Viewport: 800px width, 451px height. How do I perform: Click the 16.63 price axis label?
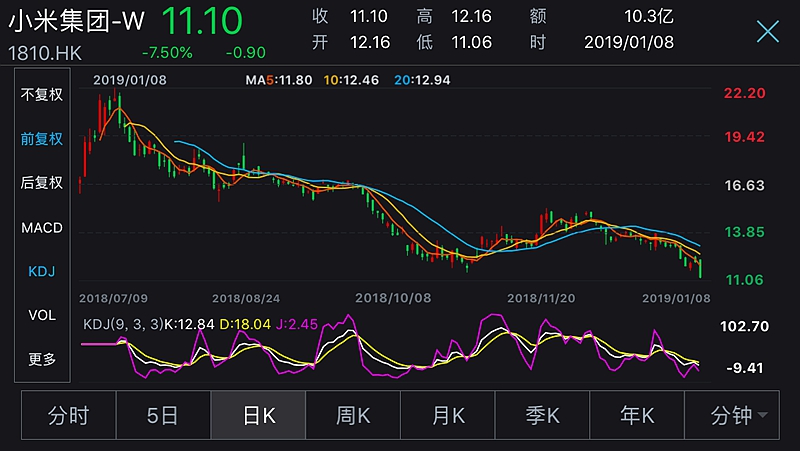[x=745, y=185]
